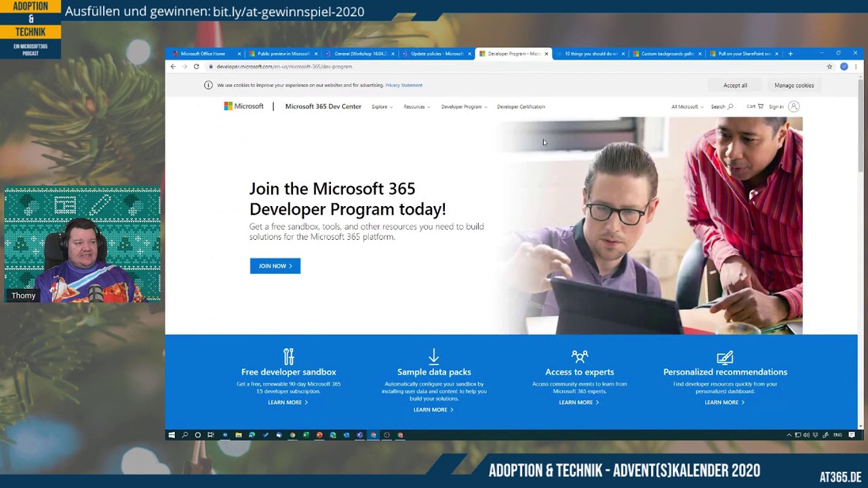Open the Microsoft 365 Dev Center home link
This screenshot has width=868, height=488.
point(323,106)
